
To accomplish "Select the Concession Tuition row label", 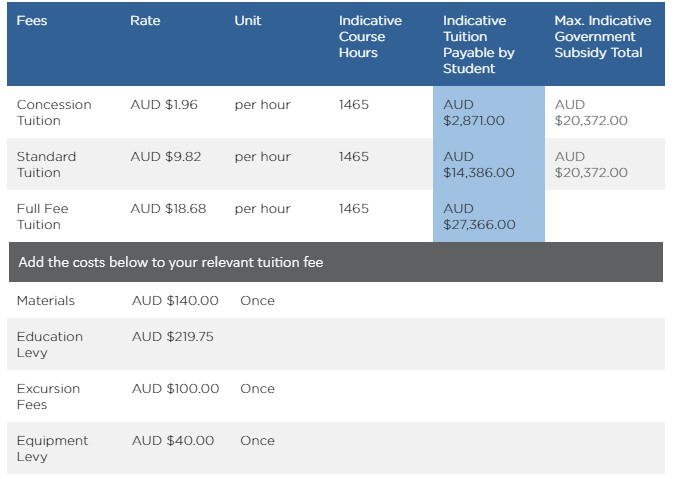I will point(54,112).
